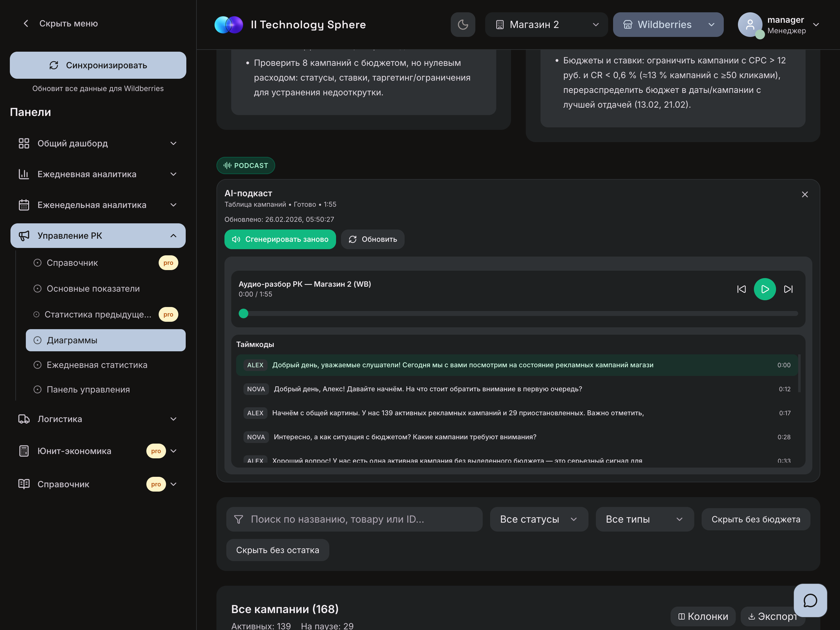Image resolution: width=840 pixels, height=630 pixels.
Task: Click the Логистика truck icon
Action: pos(24,419)
